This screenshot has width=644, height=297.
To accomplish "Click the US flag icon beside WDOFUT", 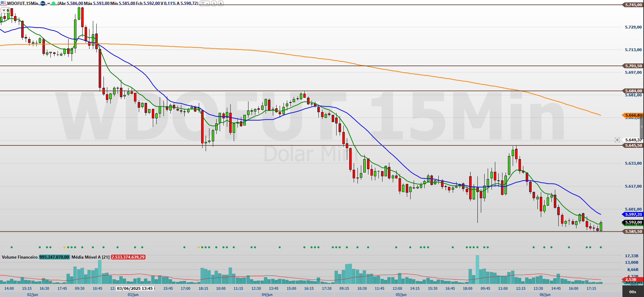I will 3,3.
